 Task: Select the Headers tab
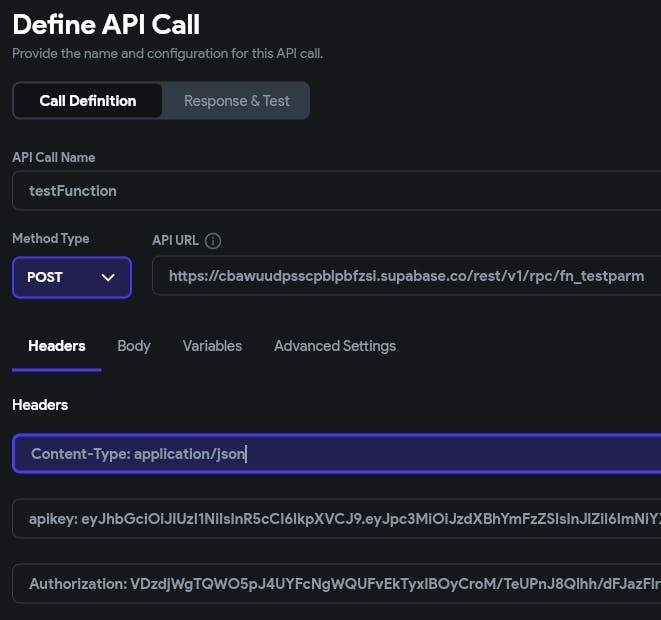[x=57, y=346]
